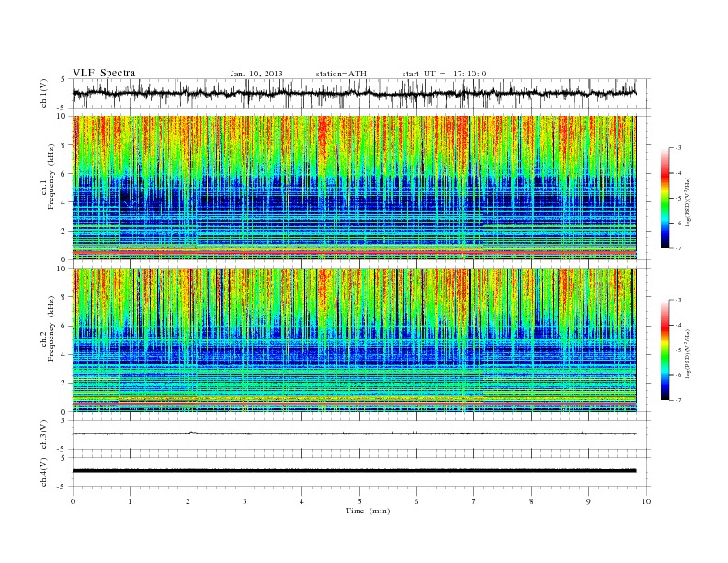Image resolution: width=728 pixels, height=563 pixels.
Task: Click the time axis tick label "7"
Action: pyautogui.click(x=474, y=501)
